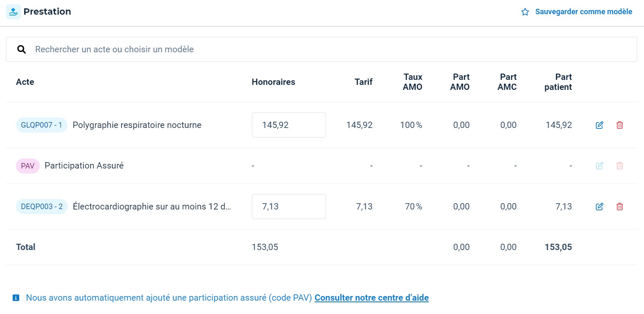Delete the Électrocardiographie act row
The width and height of the screenshot is (644, 314).
click(620, 207)
